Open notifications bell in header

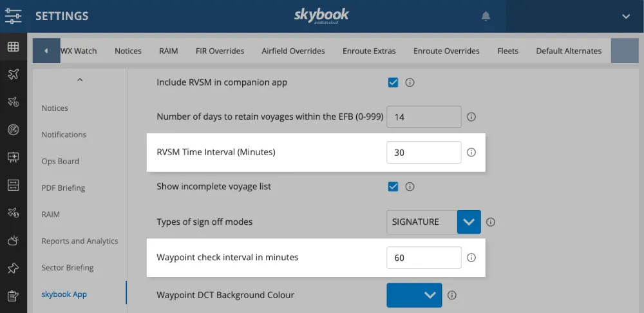tap(486, 16)
